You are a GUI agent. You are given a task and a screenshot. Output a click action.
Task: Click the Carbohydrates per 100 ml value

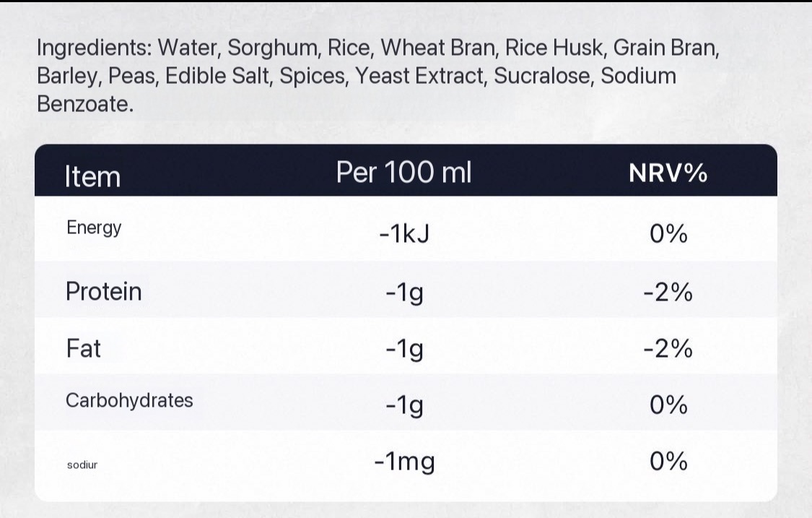[x=403, y=407]
